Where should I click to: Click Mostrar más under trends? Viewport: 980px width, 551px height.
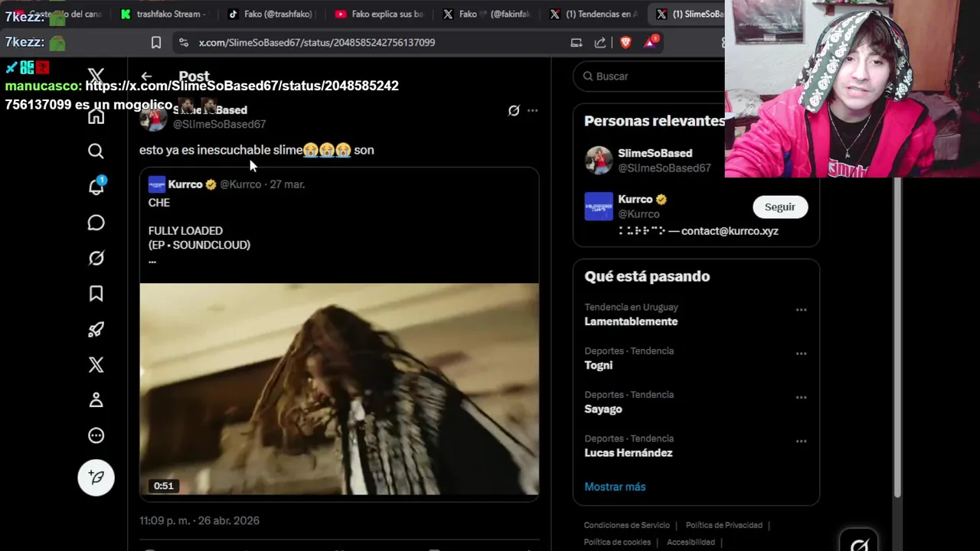(615, 487)
